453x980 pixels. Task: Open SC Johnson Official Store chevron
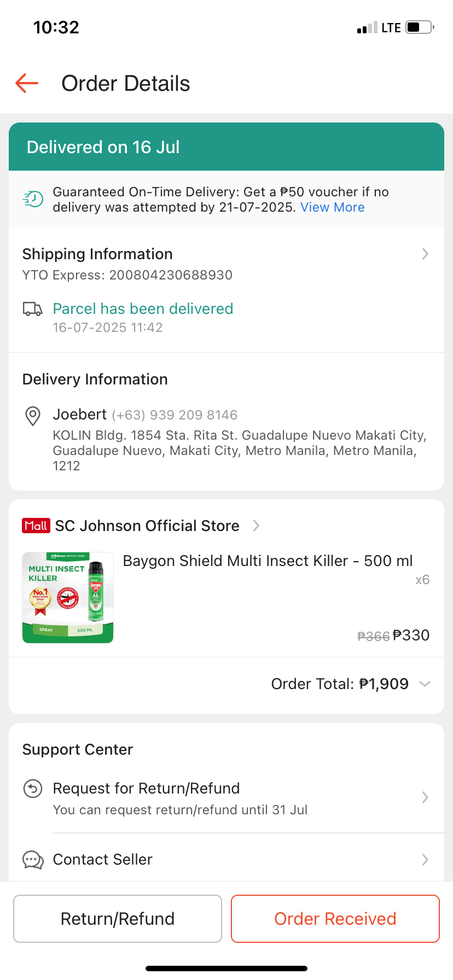256,526
